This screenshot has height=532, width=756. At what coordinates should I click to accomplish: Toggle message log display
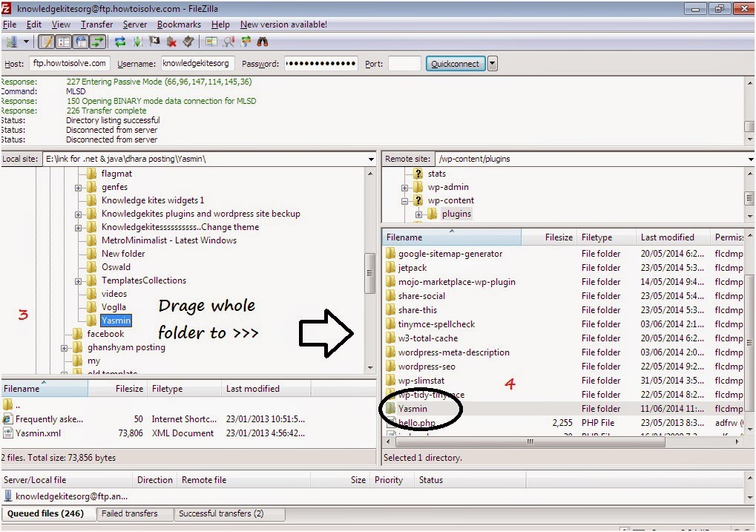coord(46,42)
